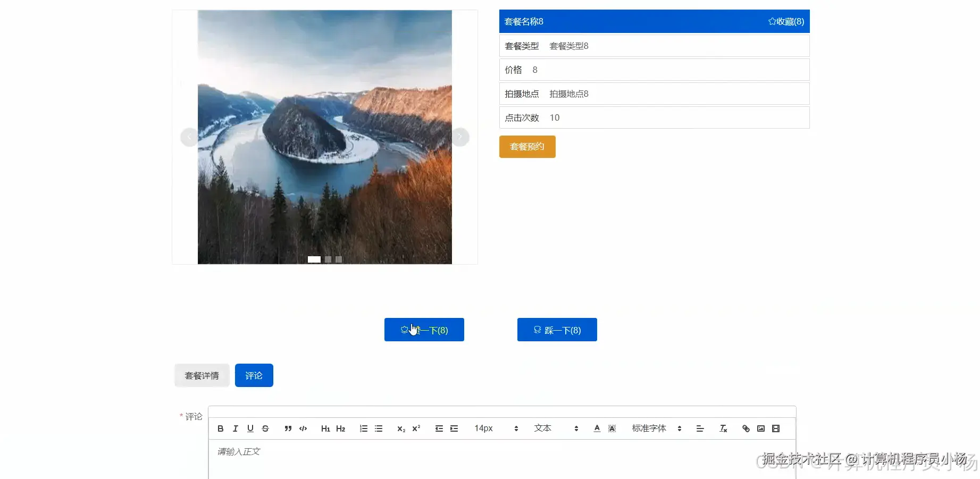Click the 价格 value 8
This screenshot has width=980, height=479.
pyautogui.click(x=535, y=70)
